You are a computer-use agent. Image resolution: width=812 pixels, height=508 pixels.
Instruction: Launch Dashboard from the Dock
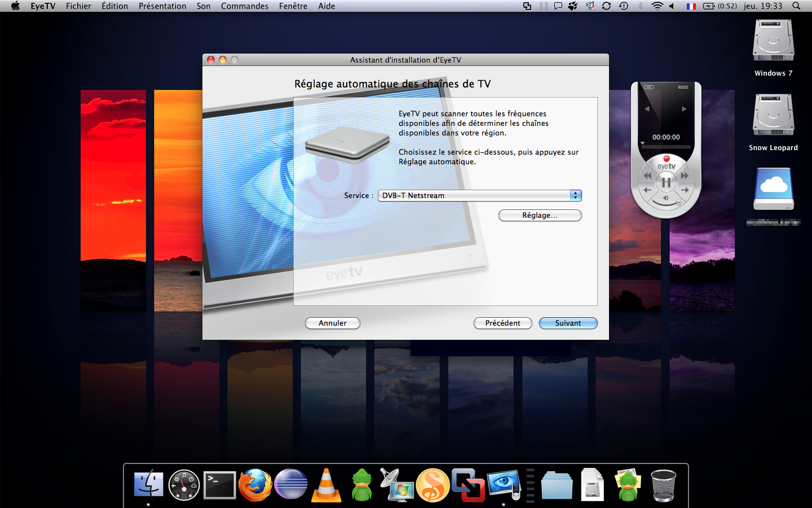tap(184, 485)
